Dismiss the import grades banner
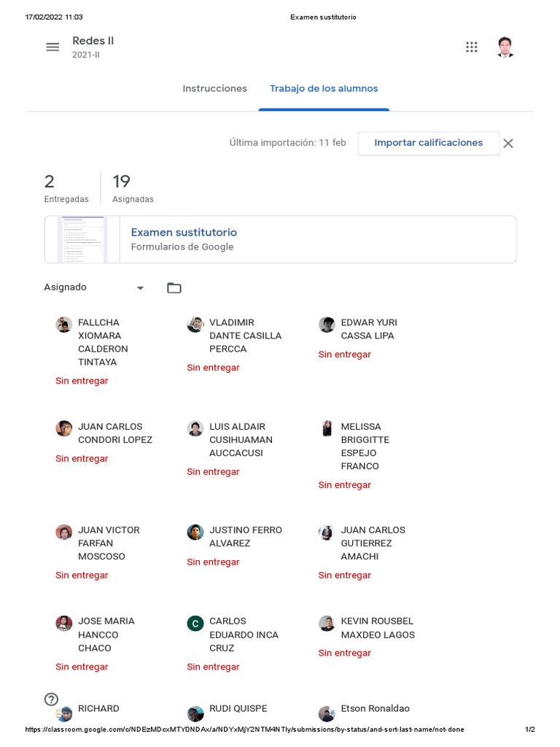 508,144
